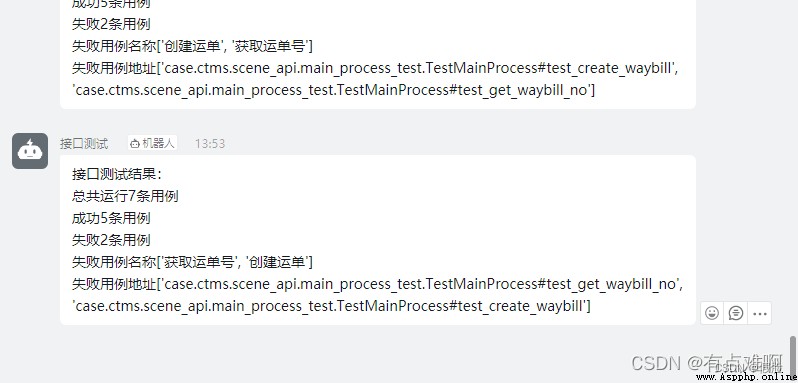Click failed names list starting with 创建运单
The height and width of the screenshot is (383, 798).
[x=192, y=46]
